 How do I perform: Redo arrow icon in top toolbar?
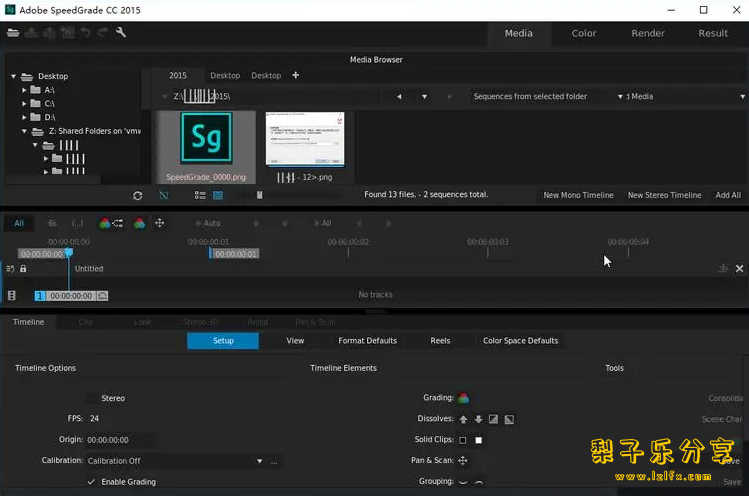pos(103,32)
